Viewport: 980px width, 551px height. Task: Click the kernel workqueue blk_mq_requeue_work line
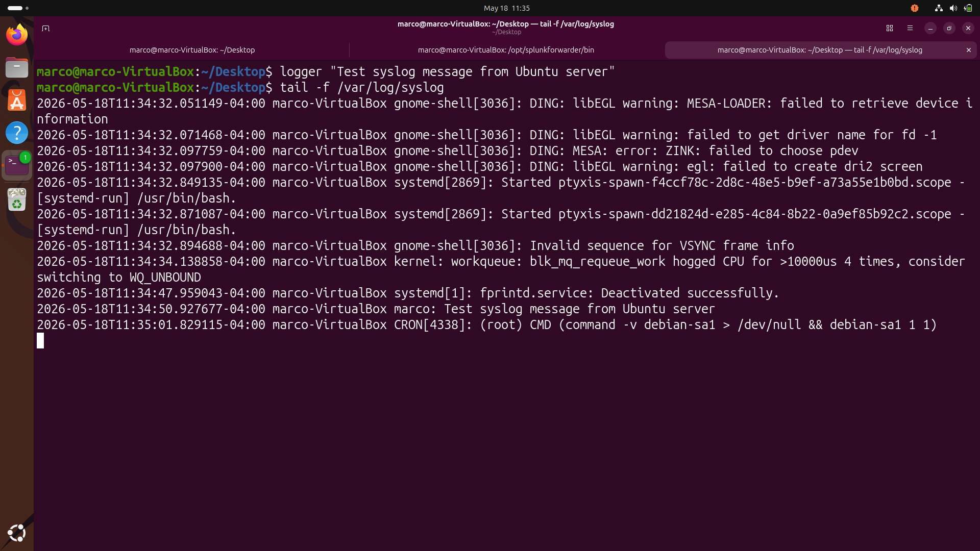click(501, 269)
